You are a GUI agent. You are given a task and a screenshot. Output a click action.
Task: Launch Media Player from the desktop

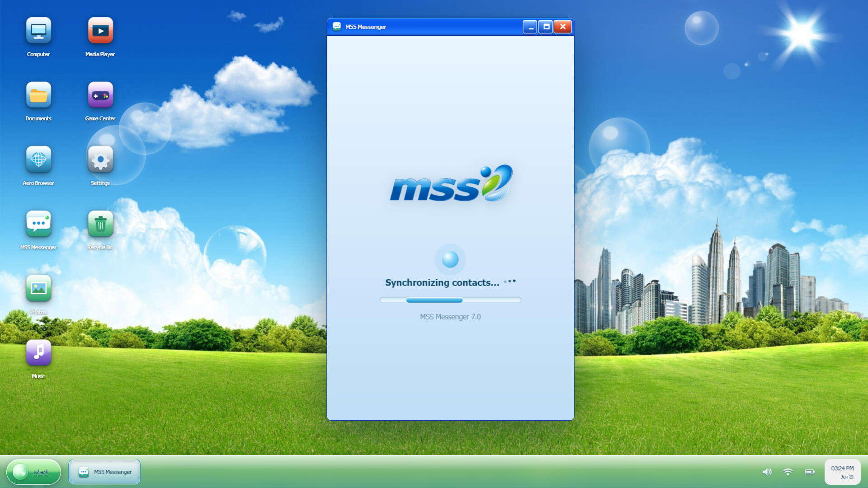(100, 31)
